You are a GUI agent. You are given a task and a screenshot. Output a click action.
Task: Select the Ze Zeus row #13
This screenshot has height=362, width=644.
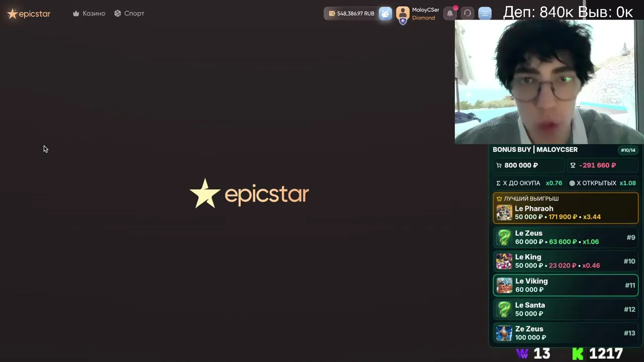(x=566, y=333)
